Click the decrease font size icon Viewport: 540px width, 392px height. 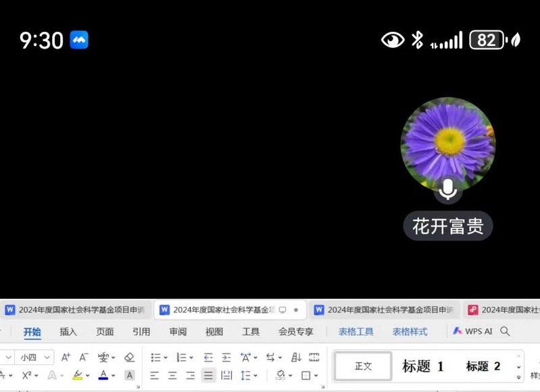pyautogui.click(x=84, y=358)
